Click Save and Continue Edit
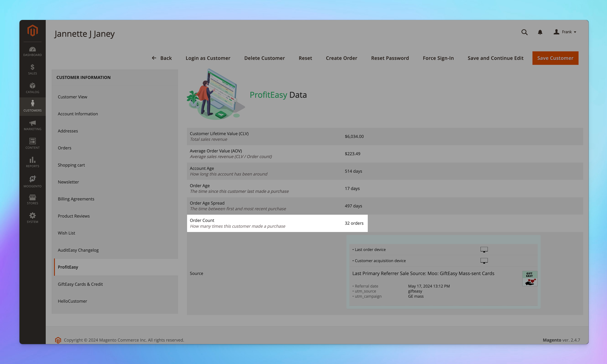The height and width of the screenshot is (364, 607). [495, 58]
